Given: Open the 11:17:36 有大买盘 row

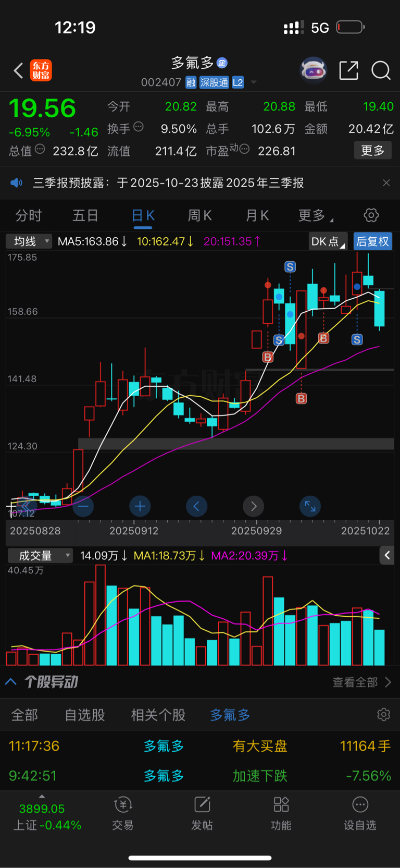Looking at the screenshot, I should click(x=200, y=746).
